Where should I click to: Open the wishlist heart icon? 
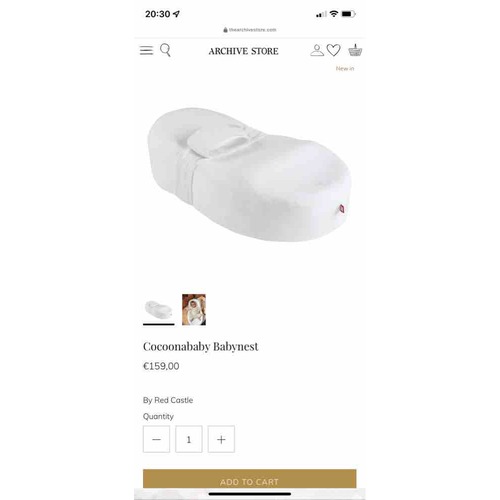[x=334, y=51]
